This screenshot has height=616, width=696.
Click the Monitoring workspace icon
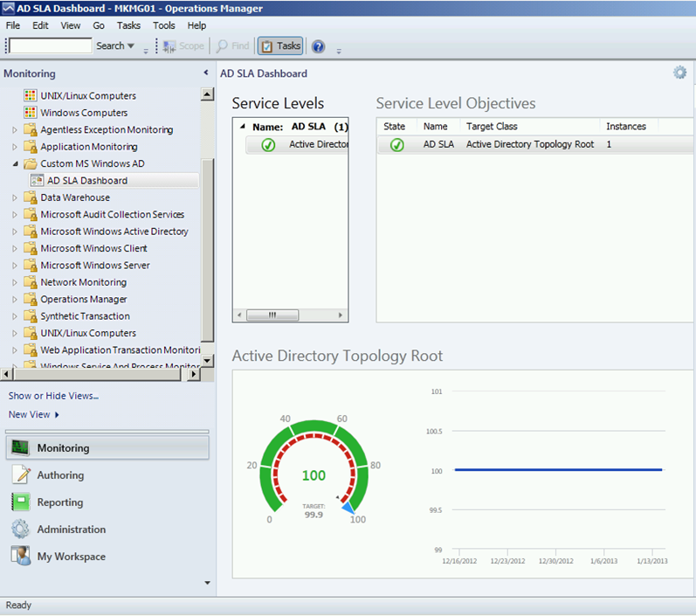(x=20, y=447)
